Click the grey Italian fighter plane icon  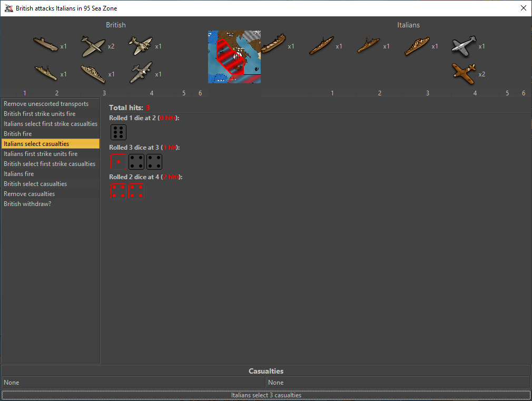coord(464,46)
